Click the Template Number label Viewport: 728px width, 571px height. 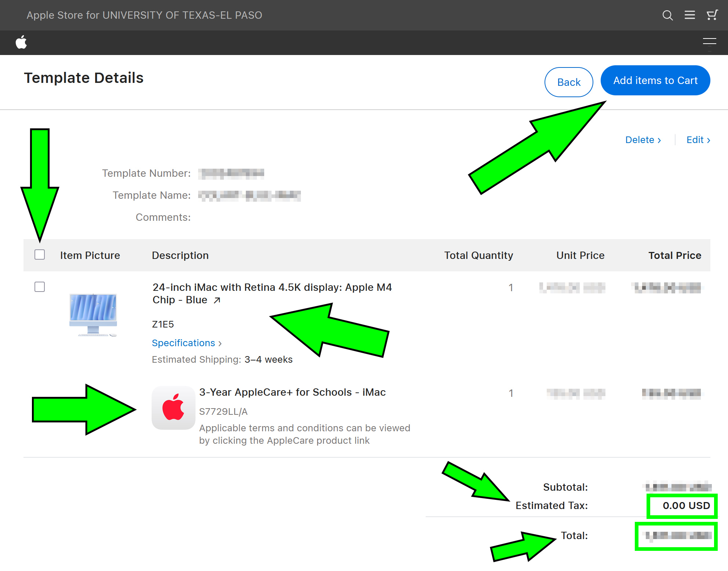pyautogui.click(x=146, y=173)
